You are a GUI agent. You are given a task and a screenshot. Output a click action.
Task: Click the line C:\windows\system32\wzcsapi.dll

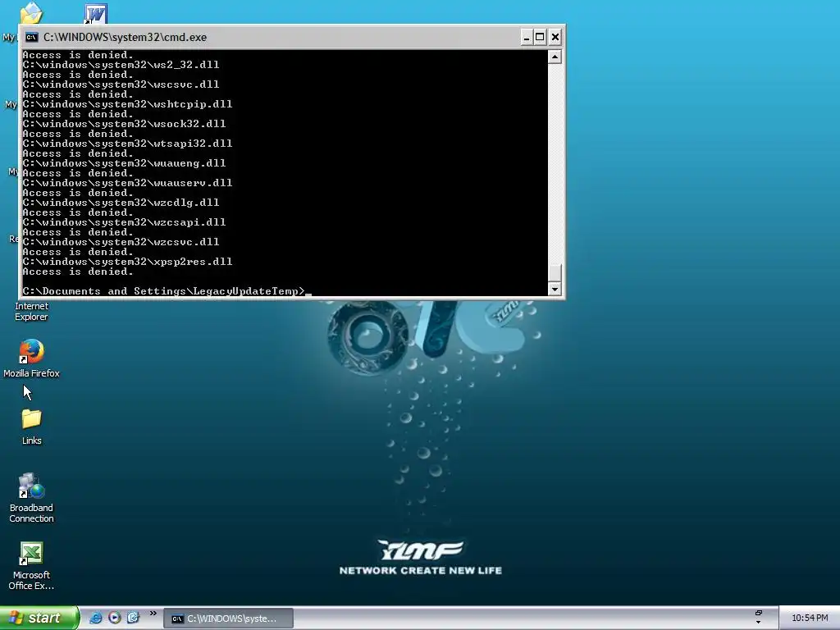pyautogui.click(x=125, y=222)
